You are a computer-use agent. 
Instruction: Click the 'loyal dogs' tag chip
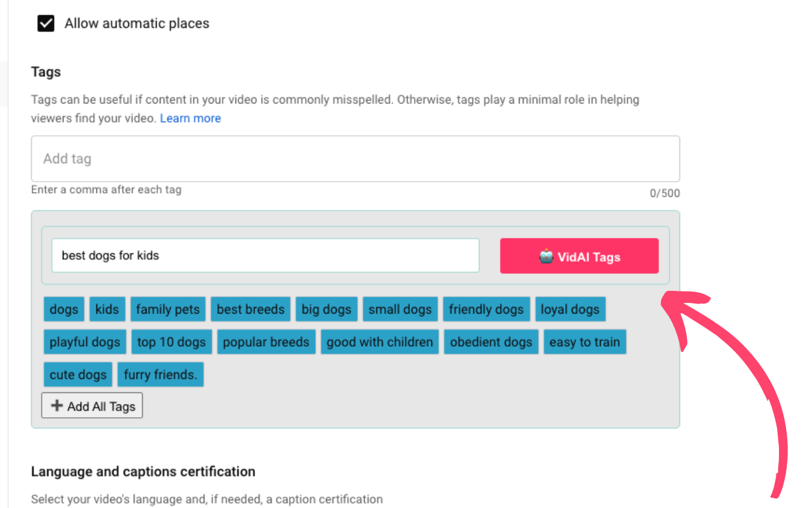[570, 309]
